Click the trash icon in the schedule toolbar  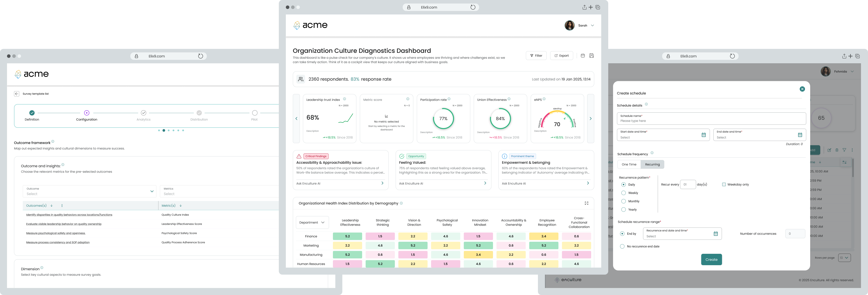[837, 150]
